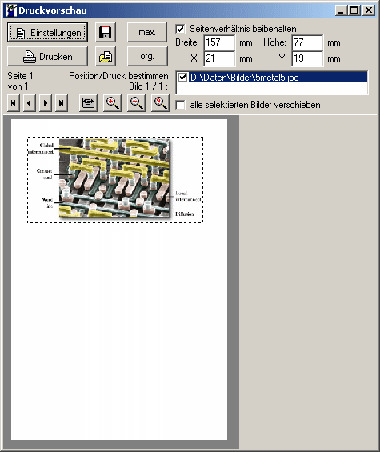Click the zoom out magnifier icon
This screenshot has width=380, height=452.
tap(136, 103)
